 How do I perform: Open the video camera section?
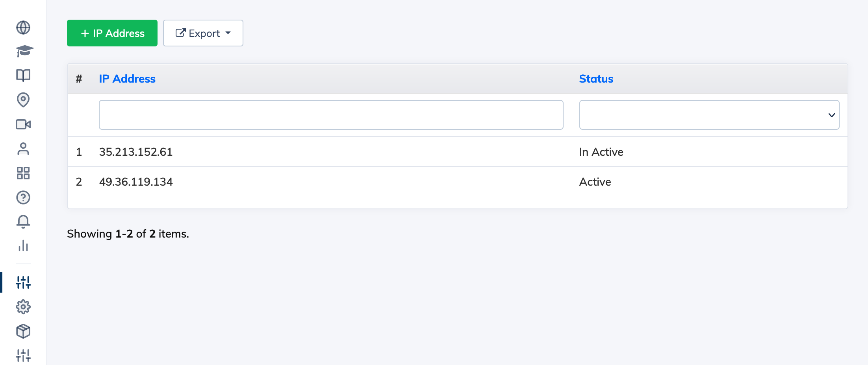point(23,125)
